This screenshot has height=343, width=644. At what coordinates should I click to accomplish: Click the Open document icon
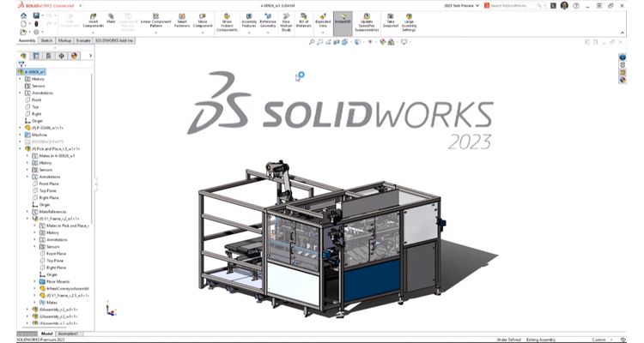click(x=24, y=32)
